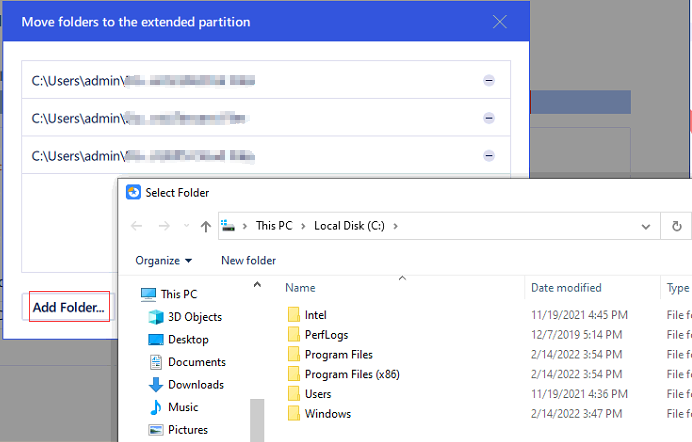Open Downloads in navigation pane
Image resolution: width=692 pixels, height=442 pixels.
[195, 385]
